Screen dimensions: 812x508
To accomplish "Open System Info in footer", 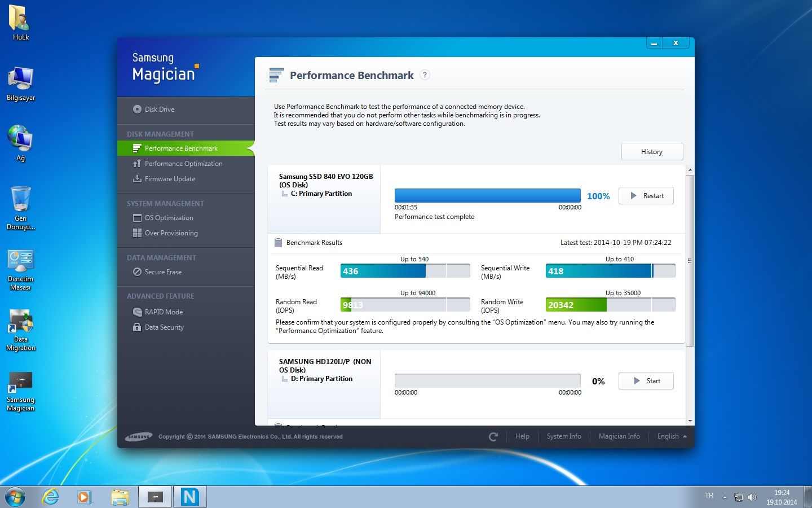I will [564, 436].
